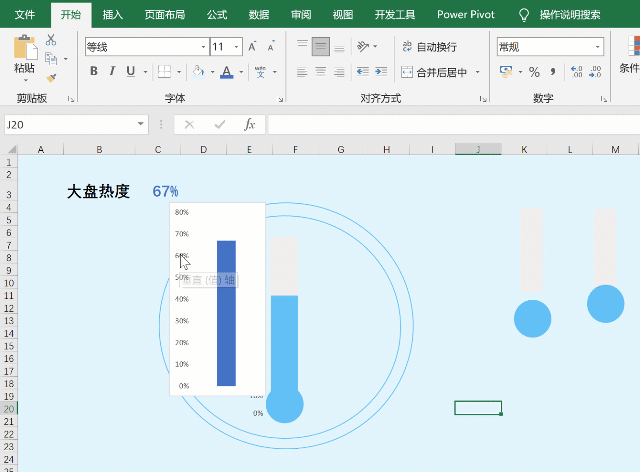Click the insert function fx button
The height and width of the screenshot is (472, 640).
[x=250, y=125]
